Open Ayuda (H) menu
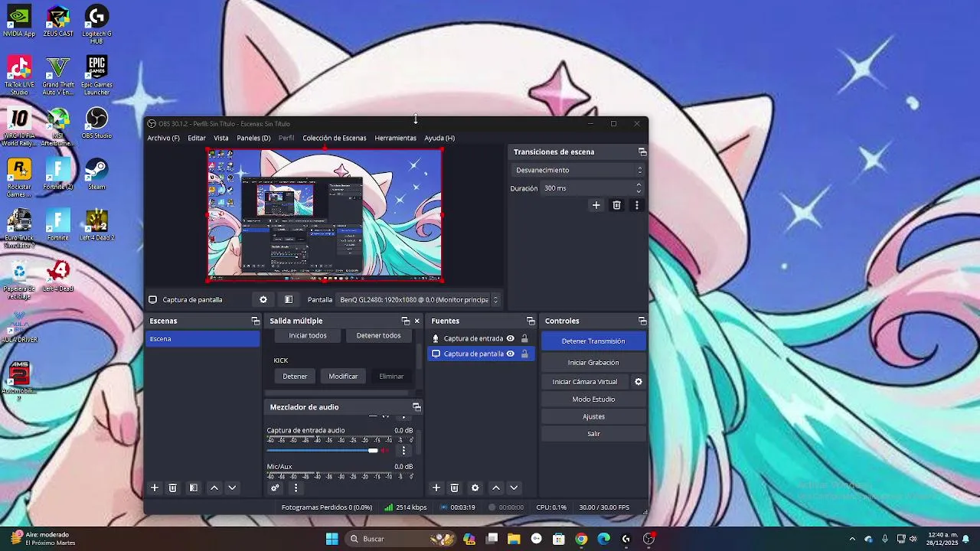 click(439, 139)
